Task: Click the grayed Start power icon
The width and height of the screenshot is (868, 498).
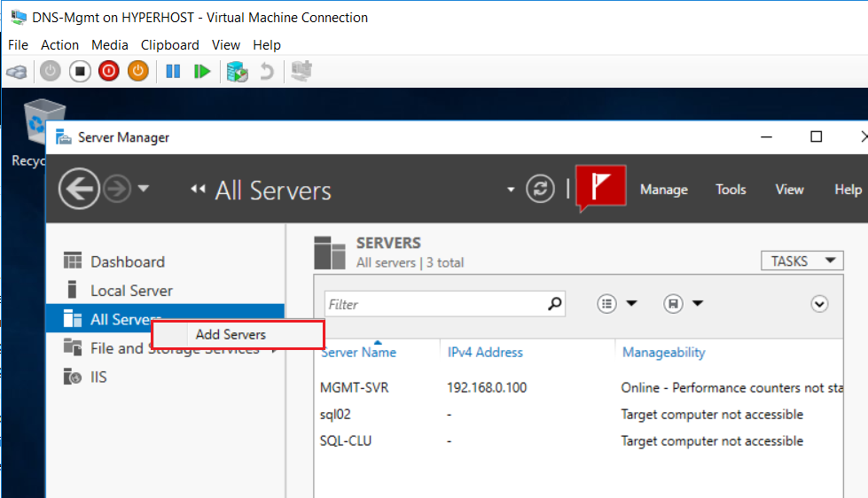Action: (x=51, y=72)
